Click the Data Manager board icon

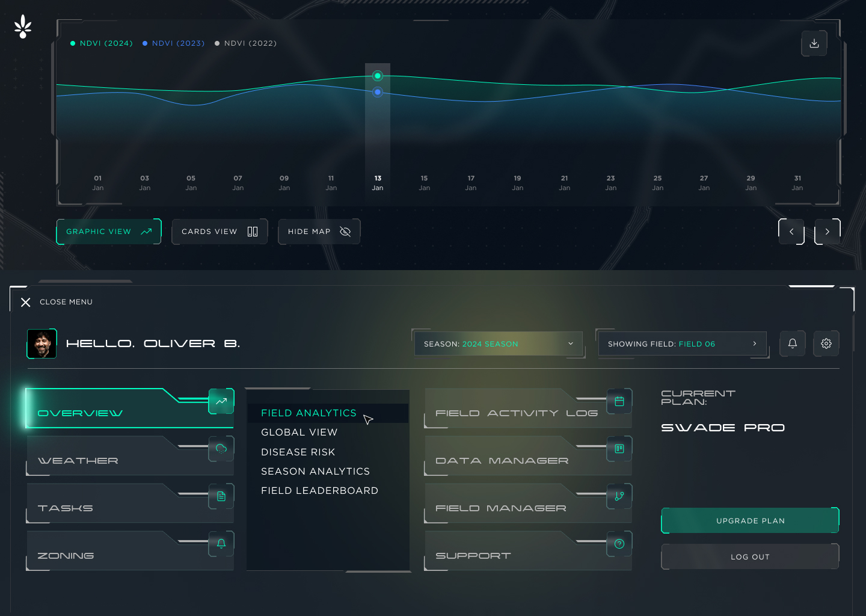(x=619, y=449)
